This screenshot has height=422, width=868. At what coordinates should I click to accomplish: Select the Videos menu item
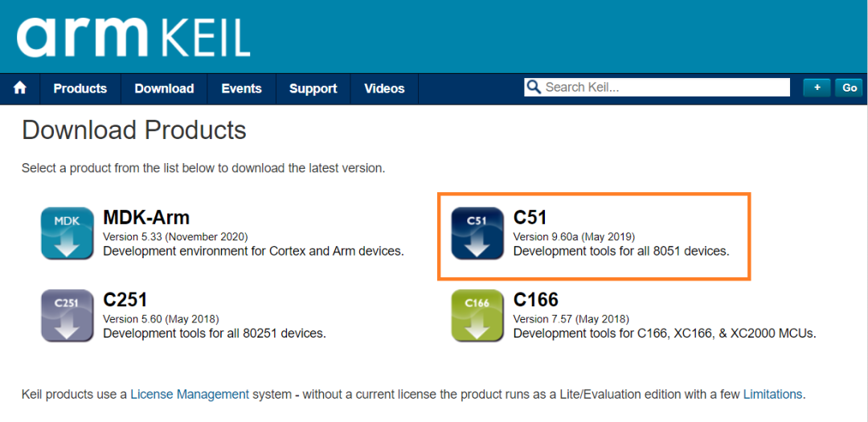[x=384, y=88]
